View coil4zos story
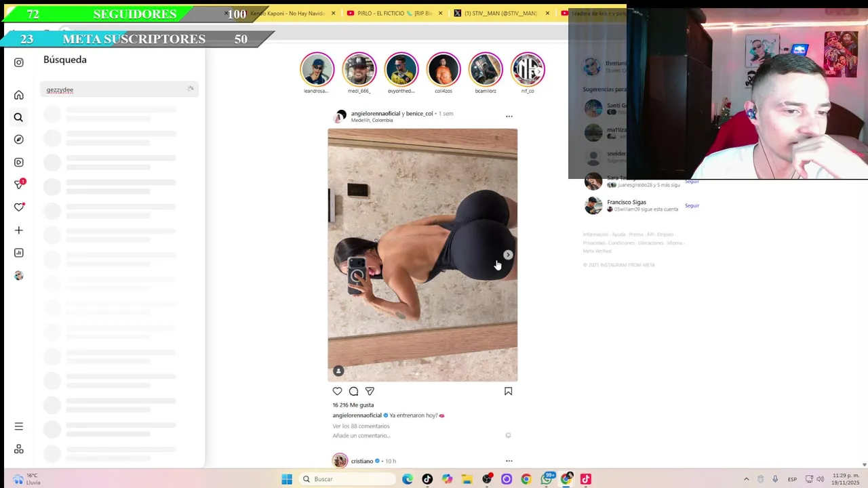The height and width of the screenshot is (488, 868). pos(443,69)
